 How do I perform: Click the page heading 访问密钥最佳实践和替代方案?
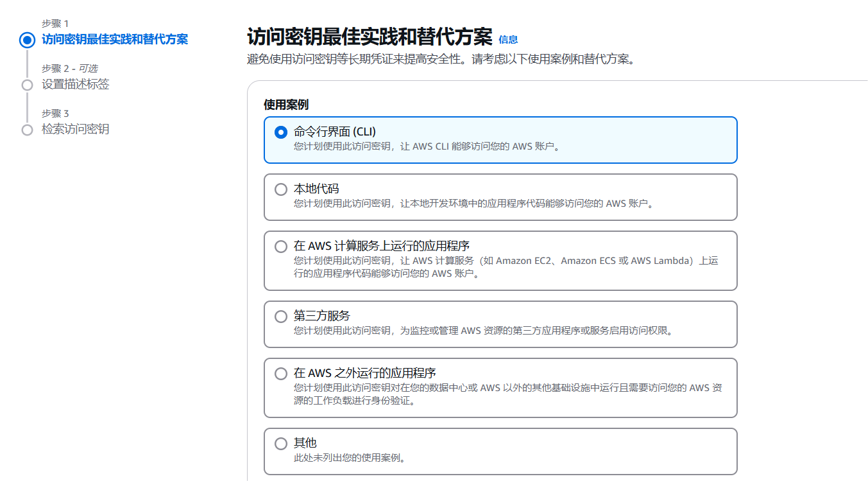pos(370,37)
